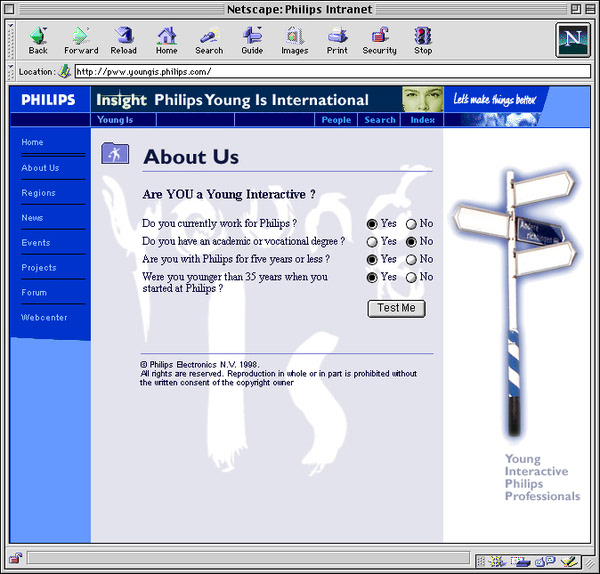Open Forum in the sidebar

coord(34,292)
